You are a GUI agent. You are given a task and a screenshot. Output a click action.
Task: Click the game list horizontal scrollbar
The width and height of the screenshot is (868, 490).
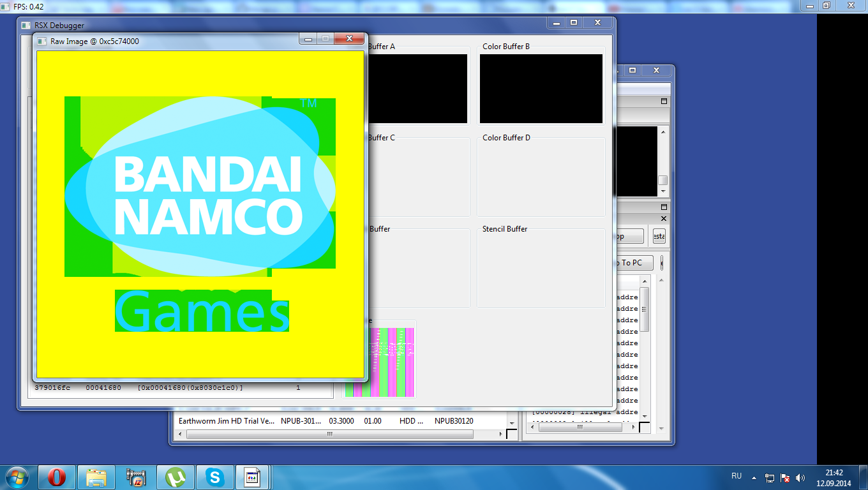[330, 434]
